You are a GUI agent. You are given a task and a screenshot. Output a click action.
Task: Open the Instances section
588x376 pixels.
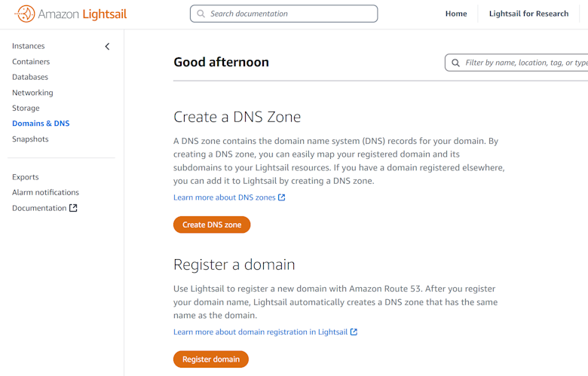tap(29, 46)
